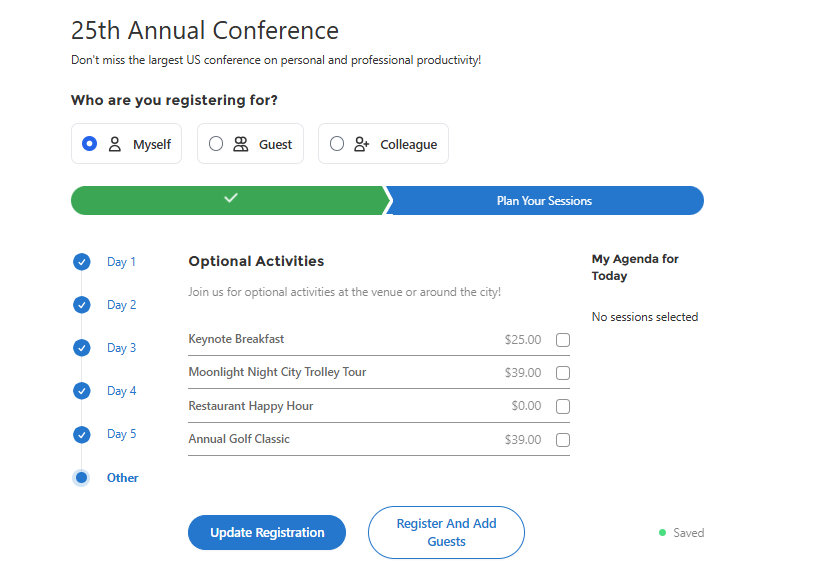Check the Keynote Breakfast checkbox
821x577 pixels.
(563, 340)
